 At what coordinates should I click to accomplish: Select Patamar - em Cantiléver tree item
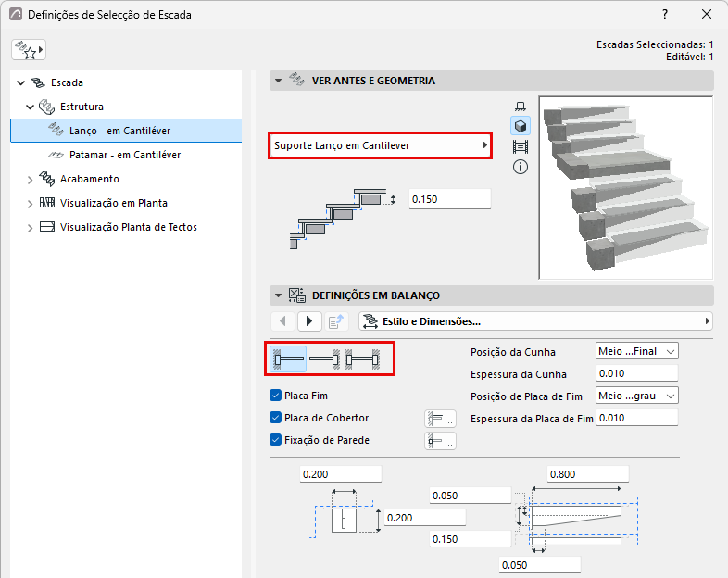[125, 155]
